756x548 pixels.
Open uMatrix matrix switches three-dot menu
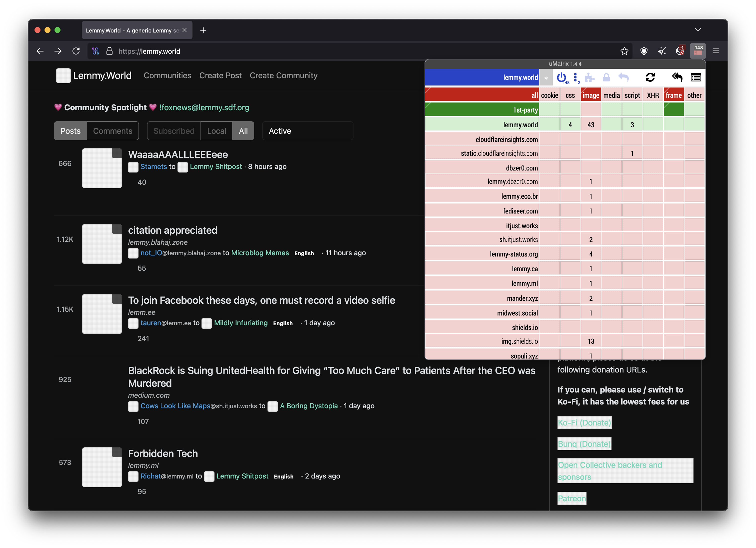pos(576,78)
